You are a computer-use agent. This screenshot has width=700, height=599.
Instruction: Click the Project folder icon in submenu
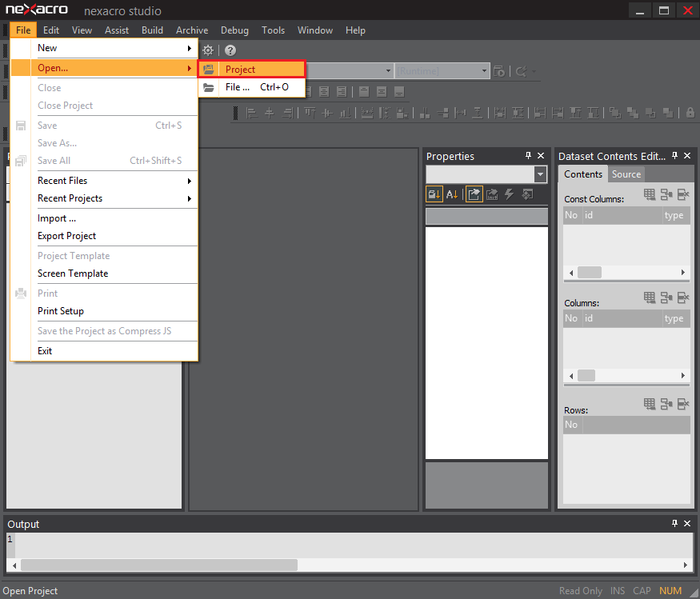click(209, 70)
